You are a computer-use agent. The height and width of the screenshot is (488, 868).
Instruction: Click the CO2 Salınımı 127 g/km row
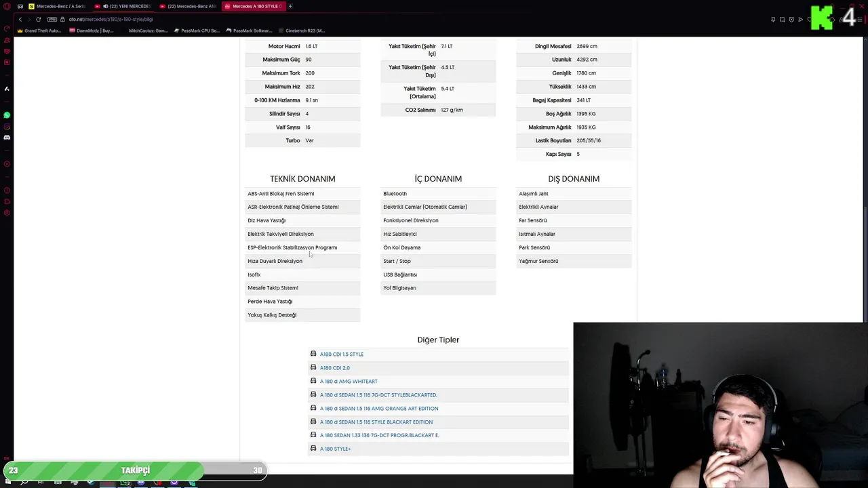click(438, 110)
